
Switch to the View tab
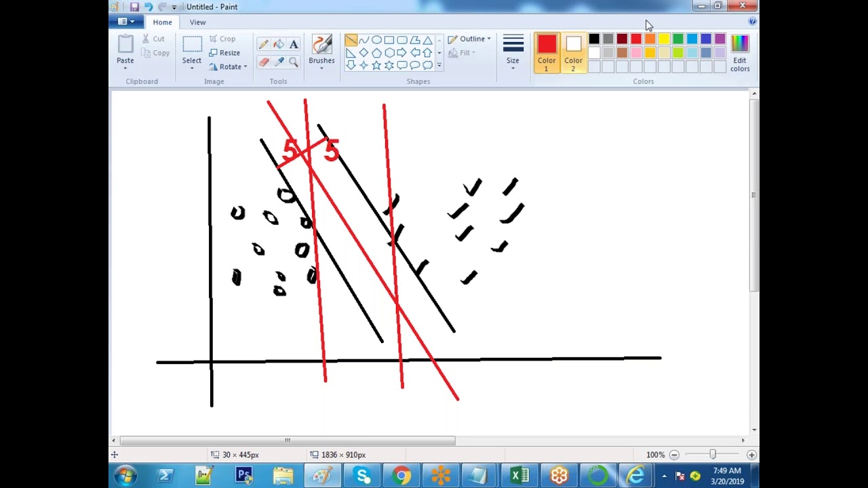pyautogui.click(x=197, y=22)
